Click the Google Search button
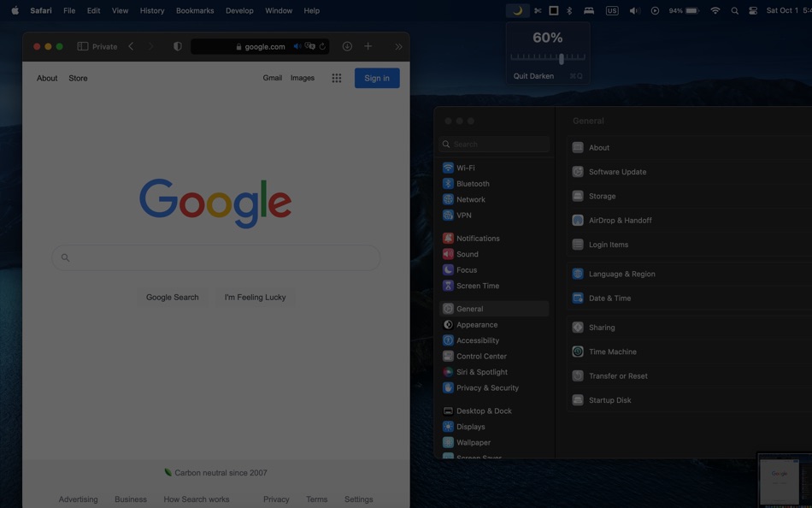Viewport: 812px width, 508px height. [173, 297]
